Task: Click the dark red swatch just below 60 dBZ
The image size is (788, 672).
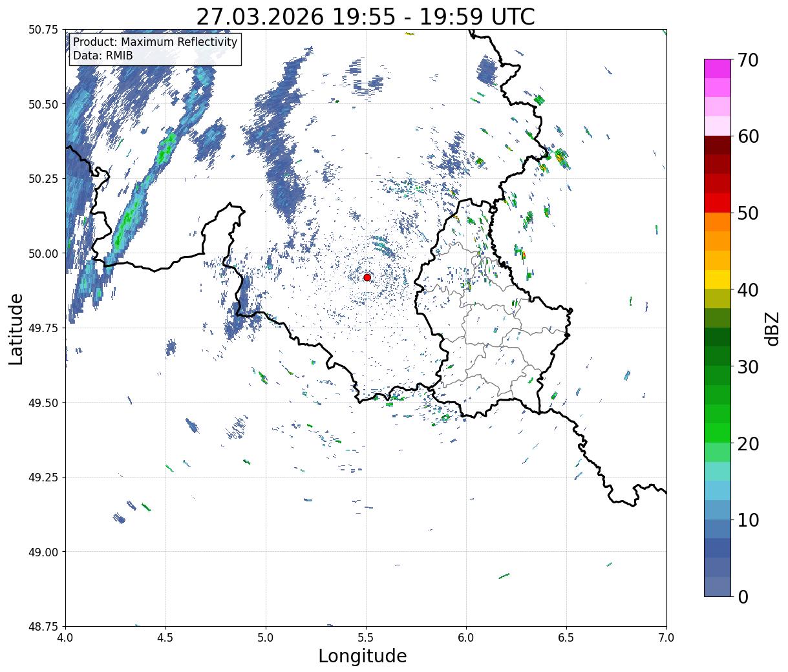Action: coord(718,145)
